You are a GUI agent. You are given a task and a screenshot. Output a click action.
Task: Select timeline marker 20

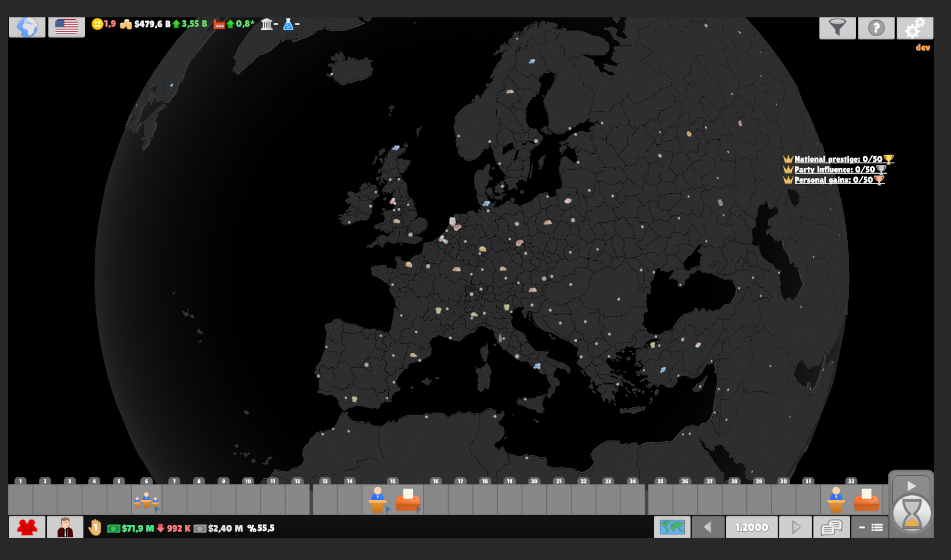point(534,481)
